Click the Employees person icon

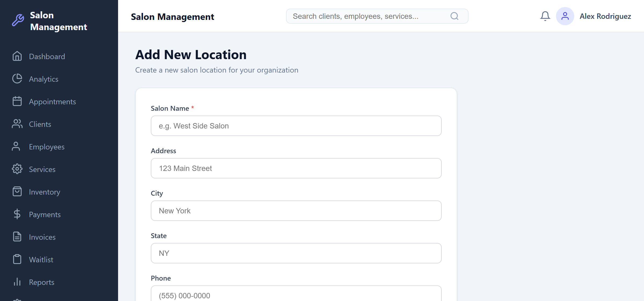[x=17, y=146]
